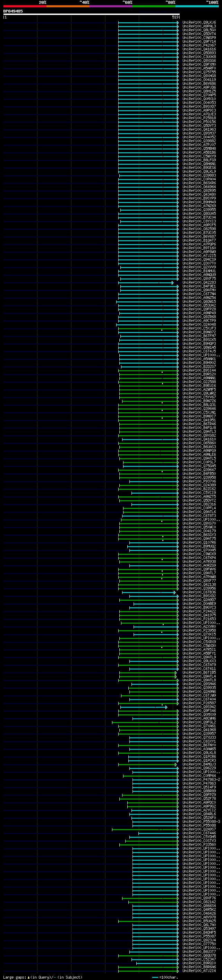
Task: Select hit UniRef100_P42067
Action: point(199,45)
